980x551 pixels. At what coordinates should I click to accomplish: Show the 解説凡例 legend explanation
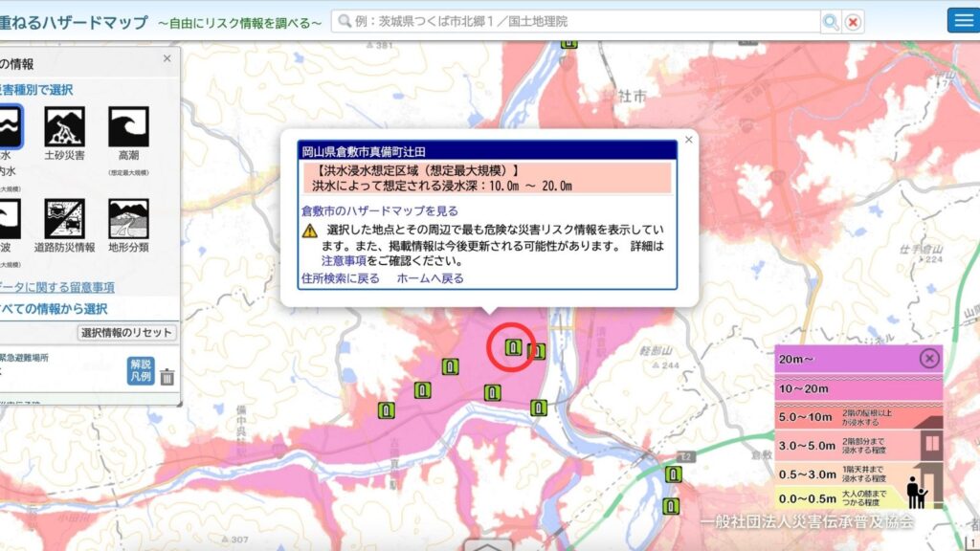click(x=140, y=369)
